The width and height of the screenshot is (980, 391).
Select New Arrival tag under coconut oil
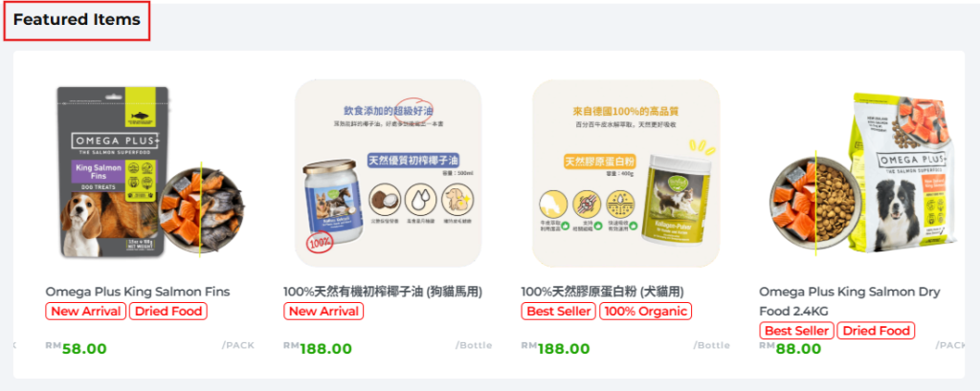323,311
